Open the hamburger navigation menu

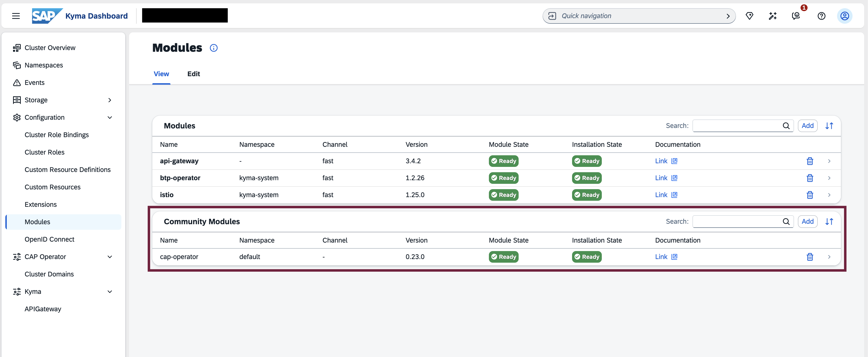16,16
